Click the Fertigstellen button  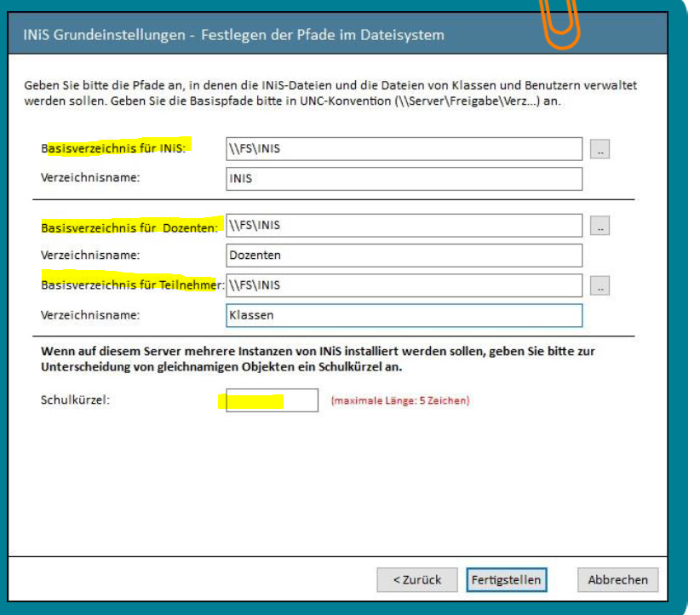(x=506, y=580)
